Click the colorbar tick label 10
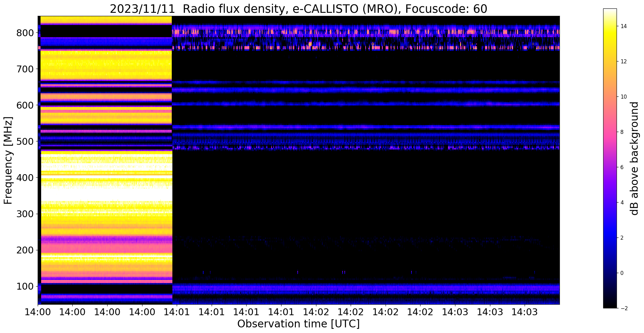644x333 pixels. point(624,97)
